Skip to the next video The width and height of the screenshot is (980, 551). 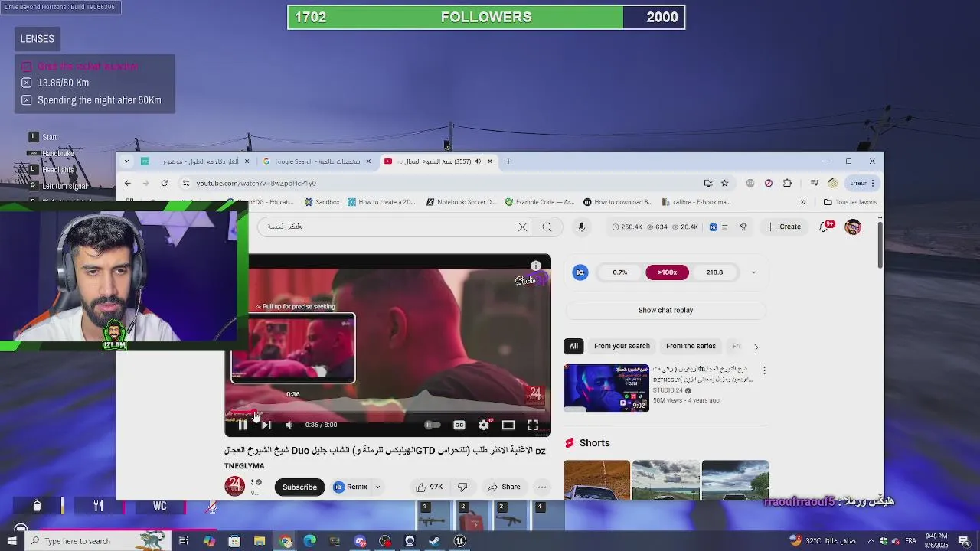click(266, 425)
